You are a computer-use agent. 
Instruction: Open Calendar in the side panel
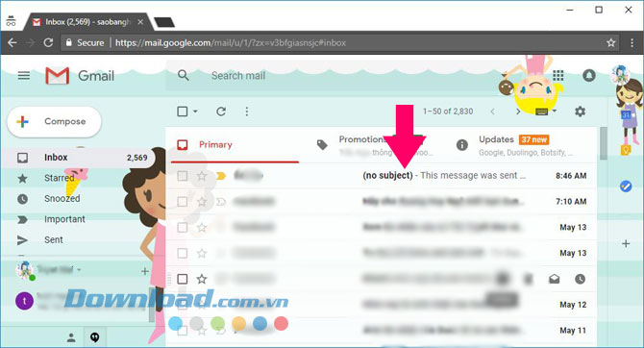tap(626, 115)
